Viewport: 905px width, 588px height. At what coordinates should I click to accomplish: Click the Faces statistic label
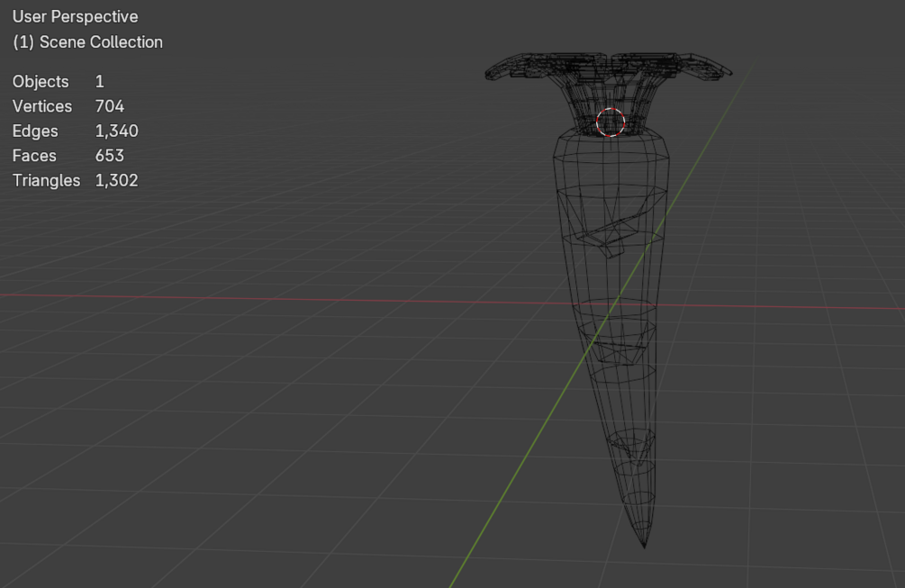(34, 156)
